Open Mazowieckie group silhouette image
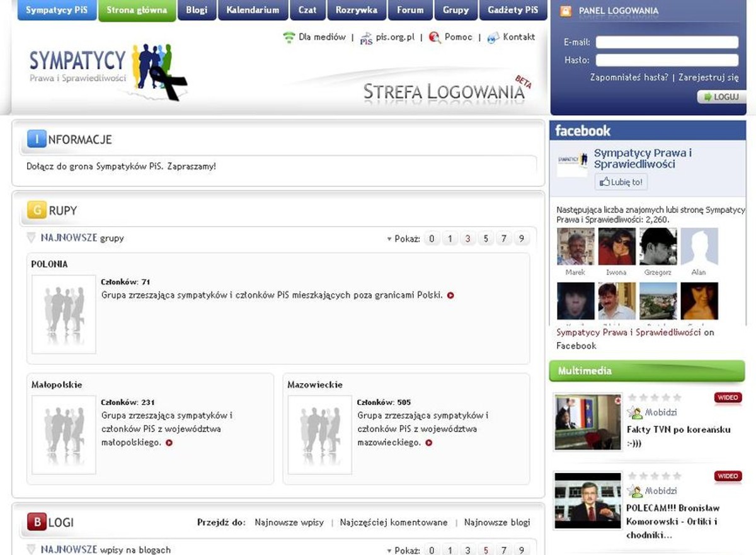 click(320, 435)
